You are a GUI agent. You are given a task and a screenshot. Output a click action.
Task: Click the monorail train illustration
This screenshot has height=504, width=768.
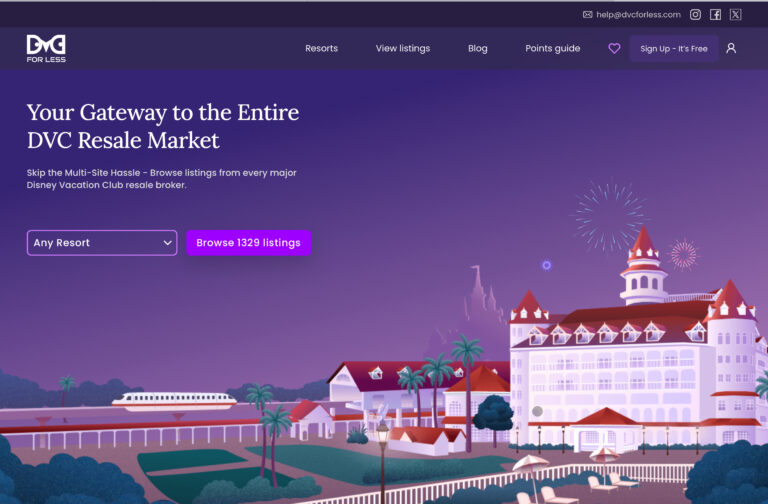click(x=174, y=401)
